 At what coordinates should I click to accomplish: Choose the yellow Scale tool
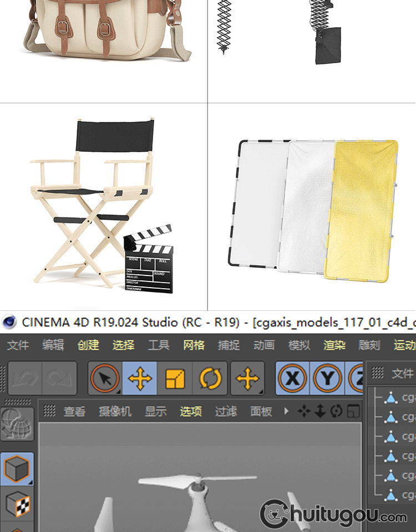click(175, 379)
